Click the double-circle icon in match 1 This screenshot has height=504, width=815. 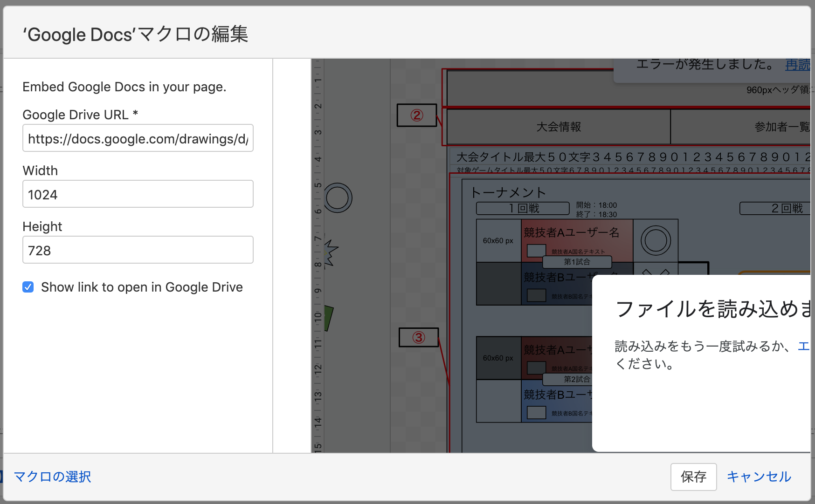pos(656,241)
